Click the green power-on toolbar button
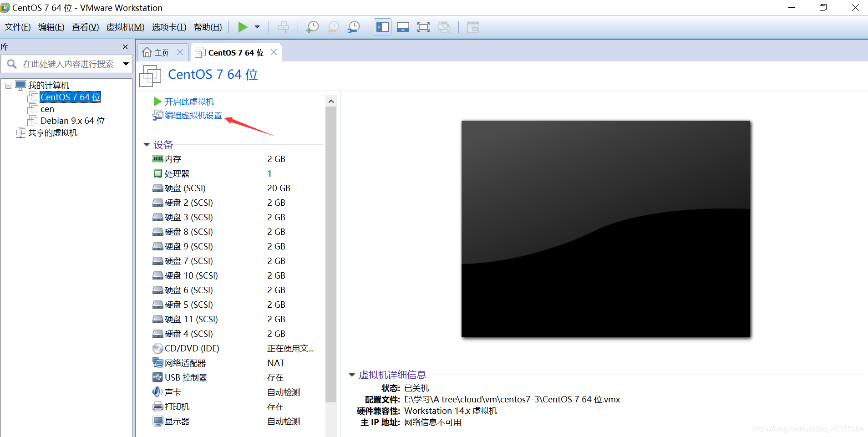 tap(243, 27)
